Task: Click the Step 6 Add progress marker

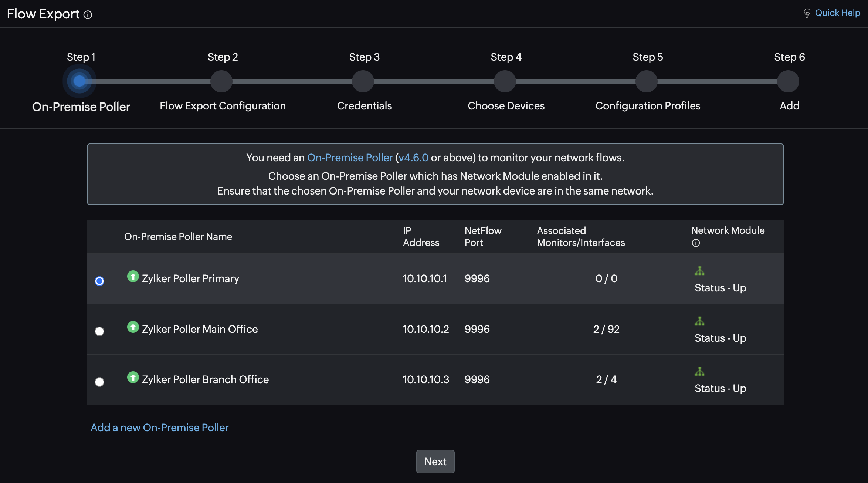Action: [x=788, y=81]
